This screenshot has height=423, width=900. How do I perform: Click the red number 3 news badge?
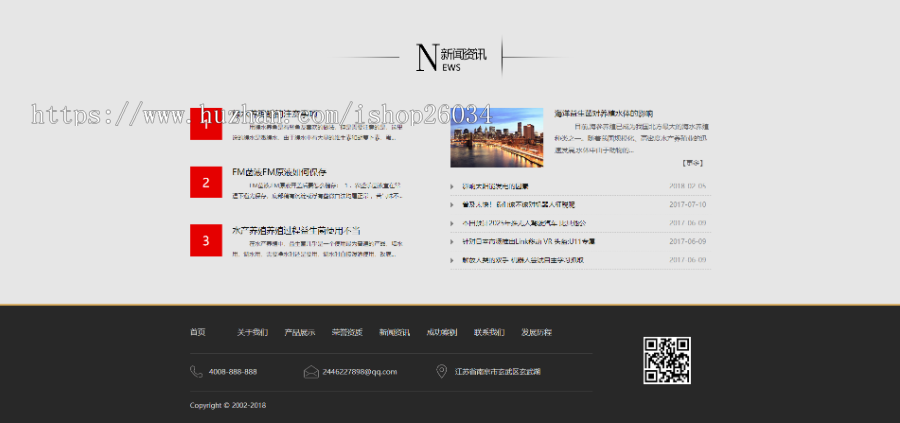coord(205,240)
